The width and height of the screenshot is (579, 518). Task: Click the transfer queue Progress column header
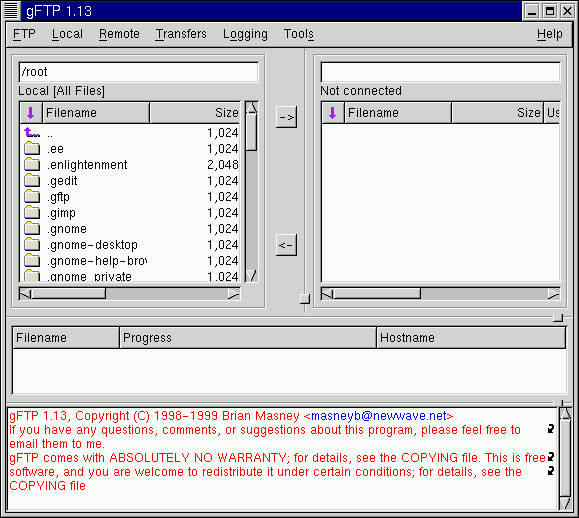(x=248, y=337)
